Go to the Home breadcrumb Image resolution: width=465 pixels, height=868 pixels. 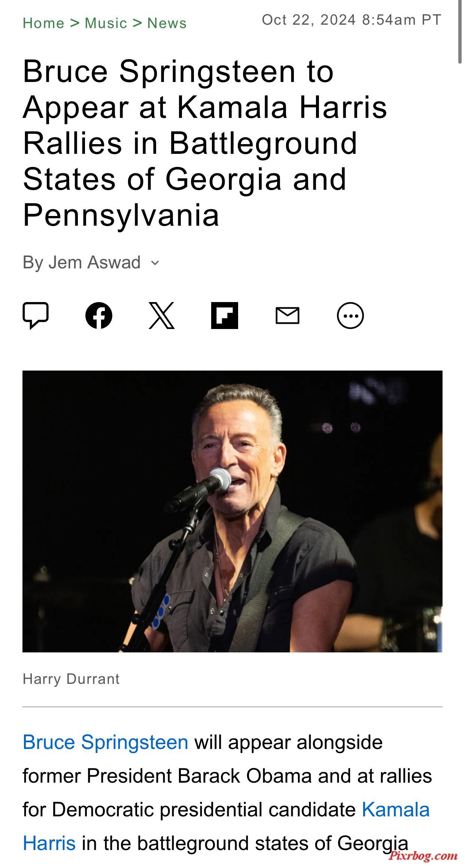click(x=43, y=23)
